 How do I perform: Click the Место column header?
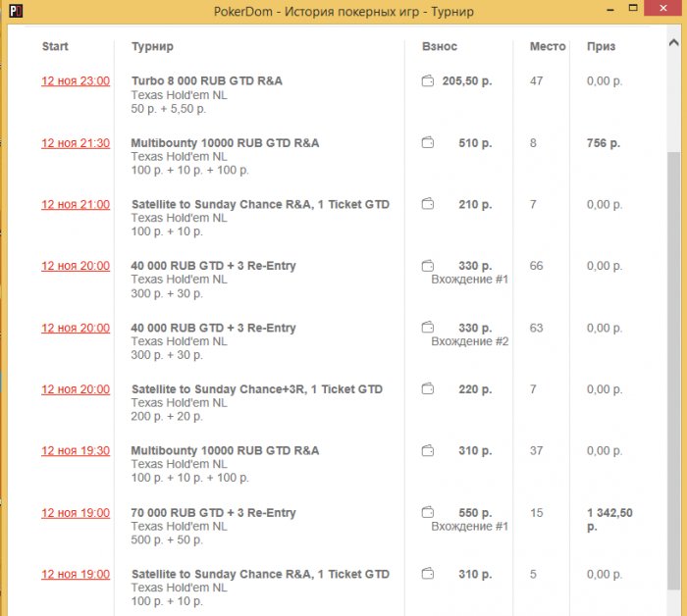[547, 46]
